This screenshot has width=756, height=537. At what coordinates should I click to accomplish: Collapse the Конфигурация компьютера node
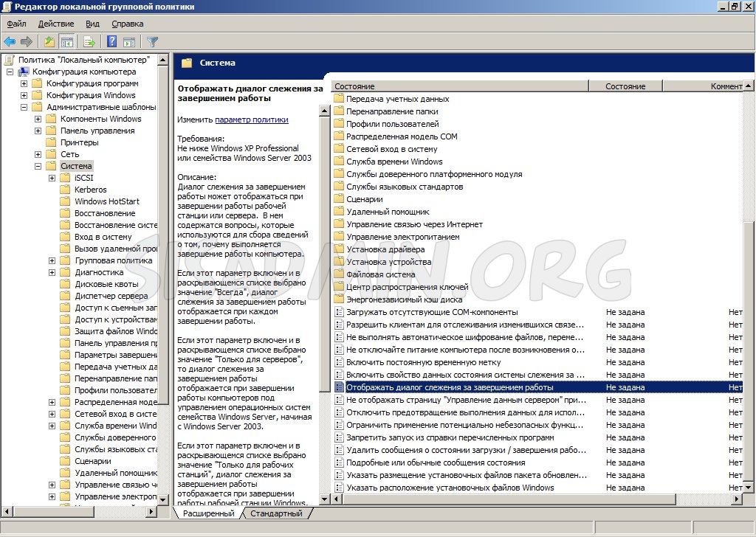(10, 72)
